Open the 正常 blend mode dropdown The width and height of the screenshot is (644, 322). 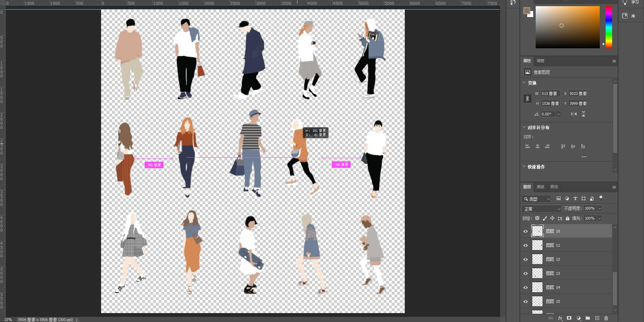[542, 209]
